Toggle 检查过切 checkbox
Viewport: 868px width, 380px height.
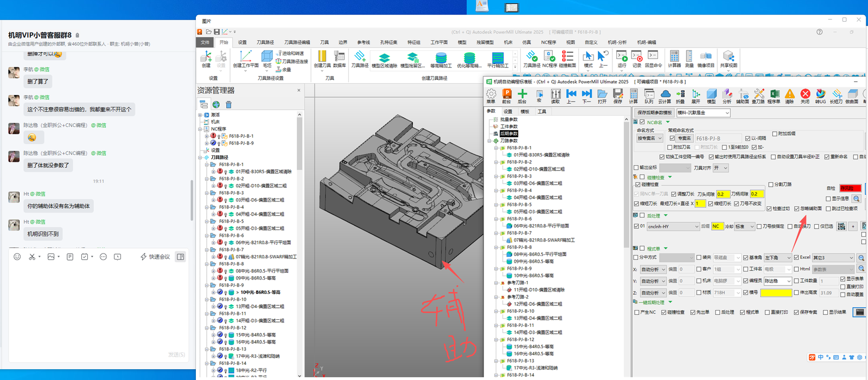tap(769, 208)
